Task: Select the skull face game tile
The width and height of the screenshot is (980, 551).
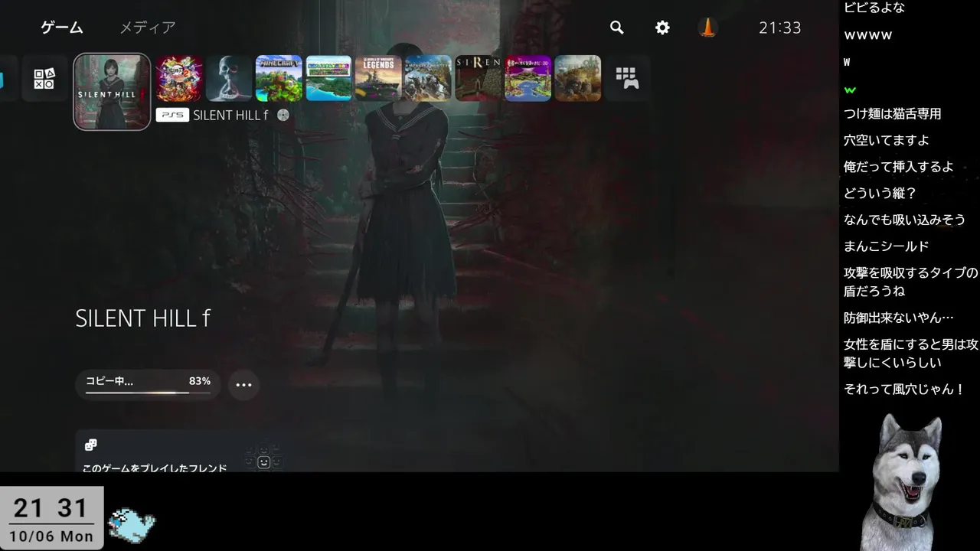Action: (229, 78)
